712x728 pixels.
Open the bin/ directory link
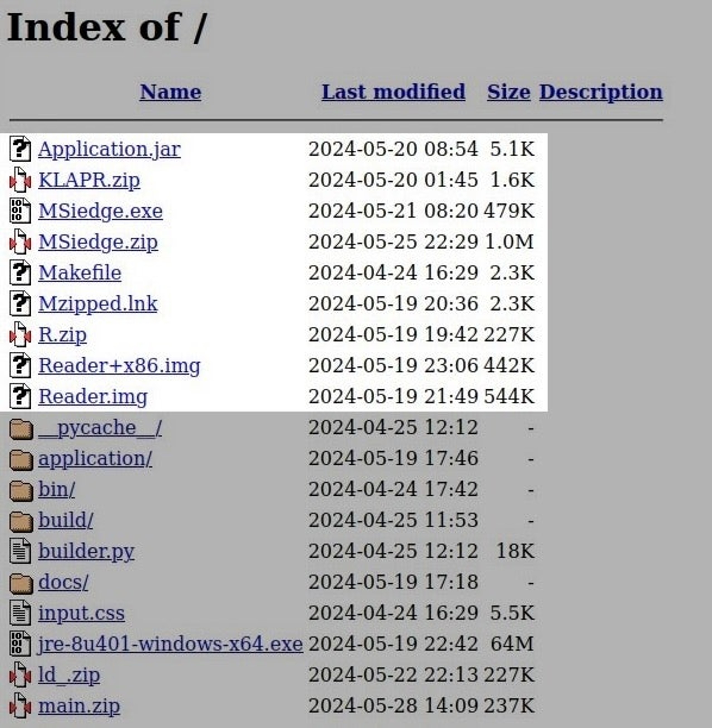(56, 490)
